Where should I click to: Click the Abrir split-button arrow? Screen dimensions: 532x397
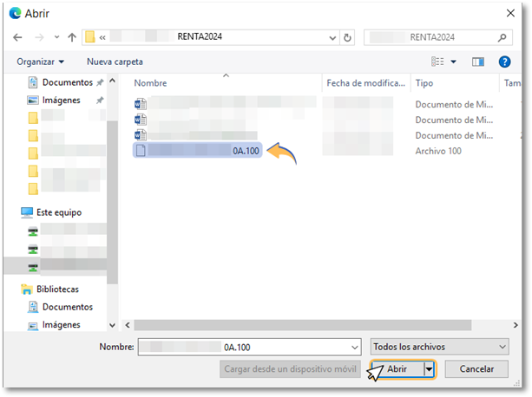pos(429,369)
